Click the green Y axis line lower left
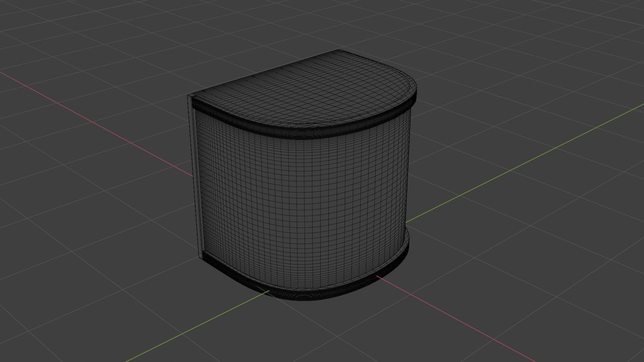This screenshot has height=362, width=644. coord(201,323)
